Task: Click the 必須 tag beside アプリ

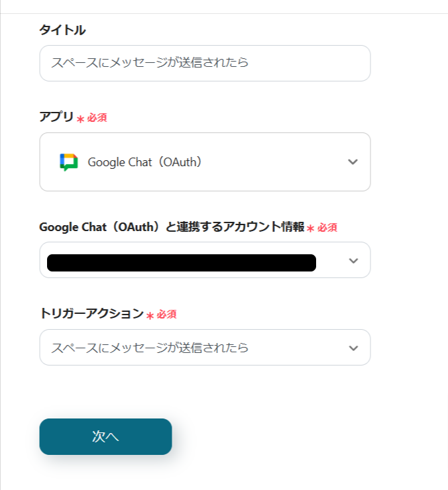Action: [x=97, y=118]
